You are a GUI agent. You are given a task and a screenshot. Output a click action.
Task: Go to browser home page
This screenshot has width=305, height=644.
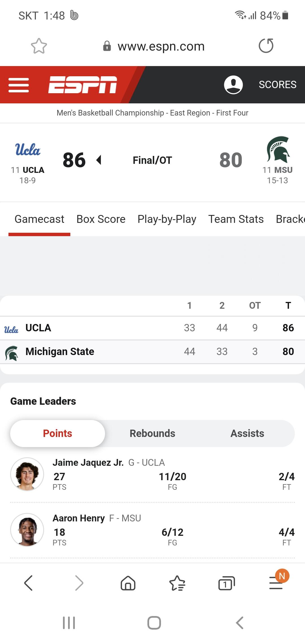[128, 583]
